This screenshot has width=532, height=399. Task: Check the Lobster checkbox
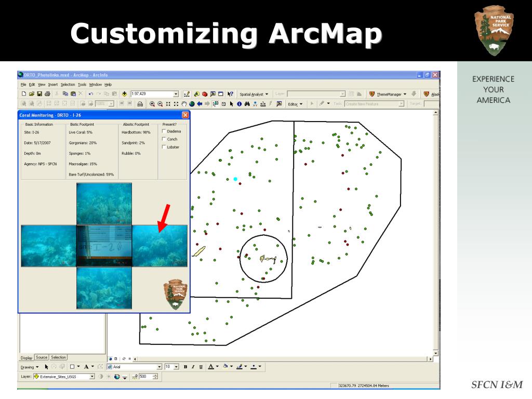click(x=164, y=147)
